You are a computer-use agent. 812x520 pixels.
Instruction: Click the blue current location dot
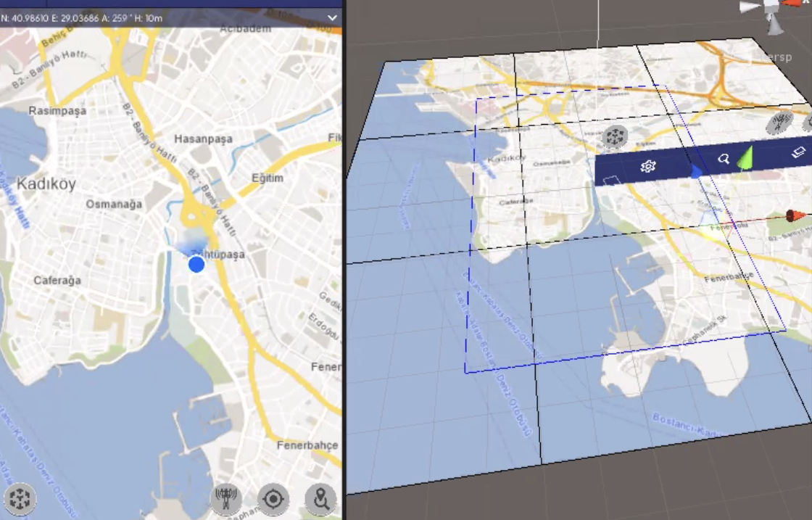point(196,265)
